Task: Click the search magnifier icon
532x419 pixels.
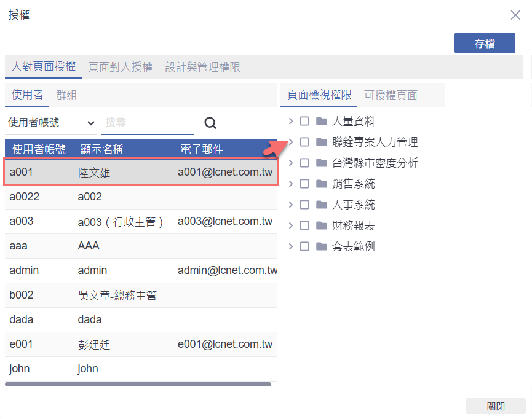Action: 210,123
